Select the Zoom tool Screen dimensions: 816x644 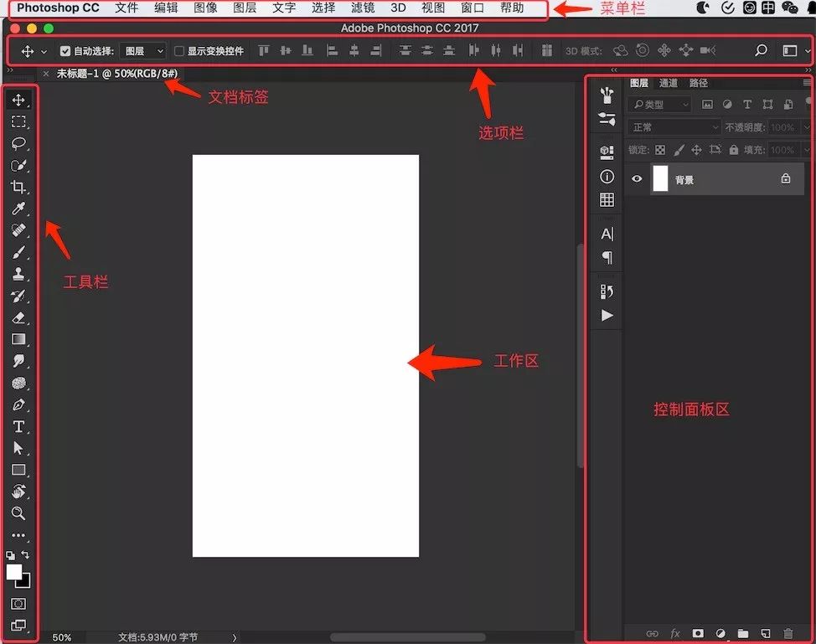(18, 513)
